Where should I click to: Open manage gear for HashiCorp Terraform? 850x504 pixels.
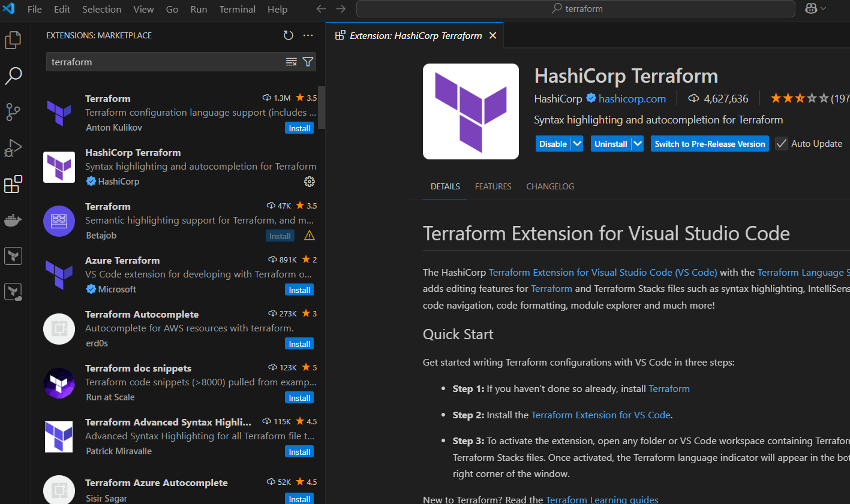[310, 182]
